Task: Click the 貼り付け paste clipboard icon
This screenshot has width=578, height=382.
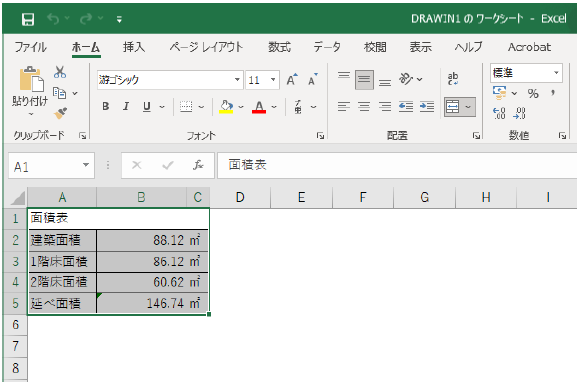Action: click(x=31, y=79)
